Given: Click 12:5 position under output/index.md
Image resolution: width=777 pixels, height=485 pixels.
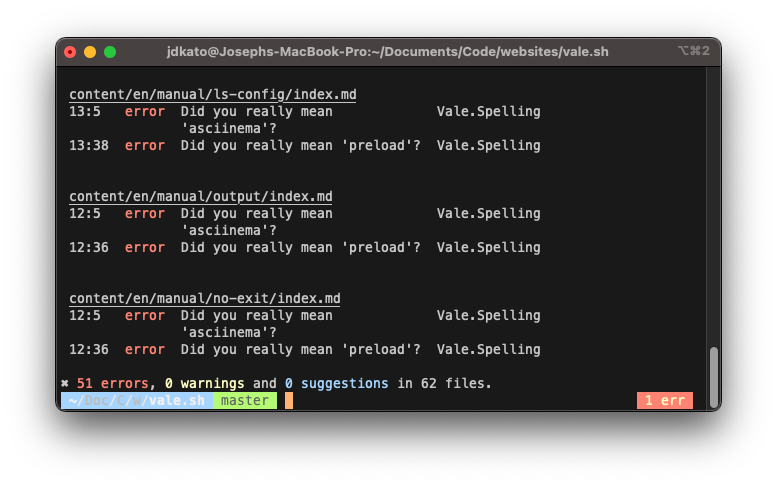Looking at the screenshot, I should point(85,214).
